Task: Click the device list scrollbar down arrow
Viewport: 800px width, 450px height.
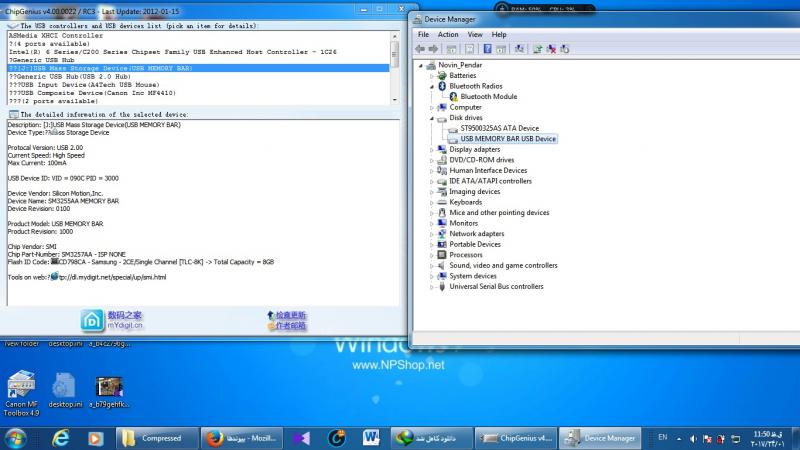Action: (x=395, y=100)
